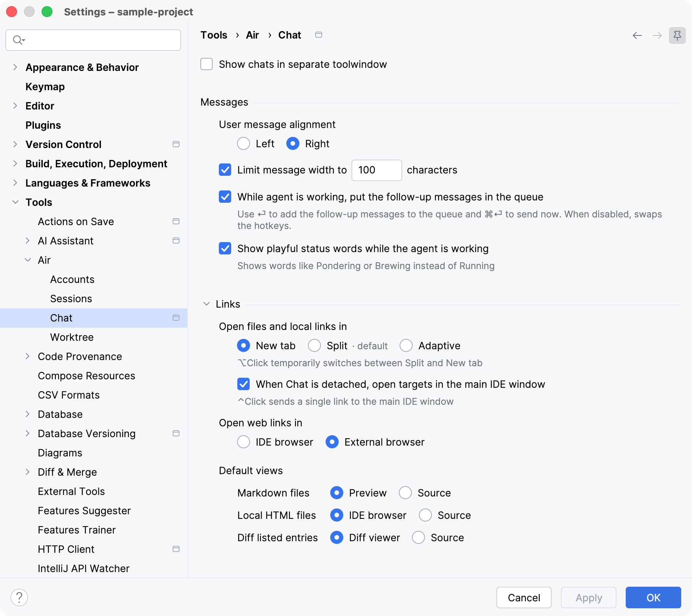Select IDE browser for web links

[x=244, y=442]
